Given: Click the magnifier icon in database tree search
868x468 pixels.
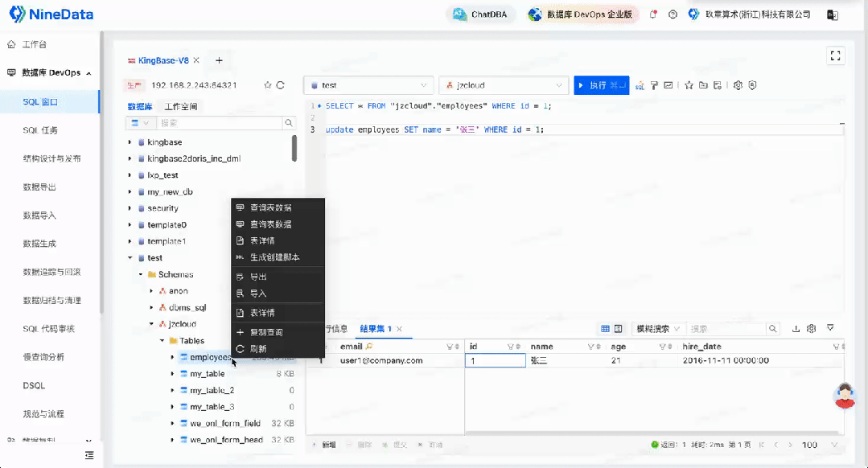Looking at the screenshot, I should coord(289,123).
